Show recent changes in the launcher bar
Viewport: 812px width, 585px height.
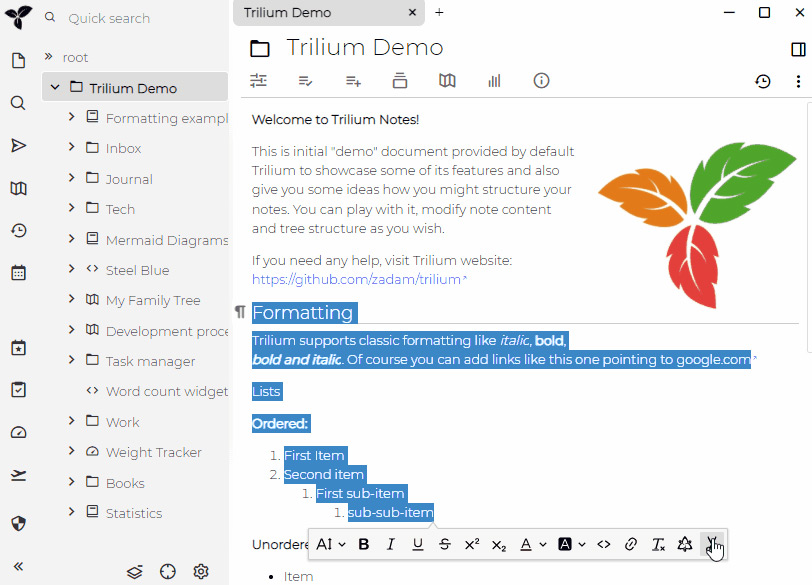pyautogui.click(x=19, y=230)
